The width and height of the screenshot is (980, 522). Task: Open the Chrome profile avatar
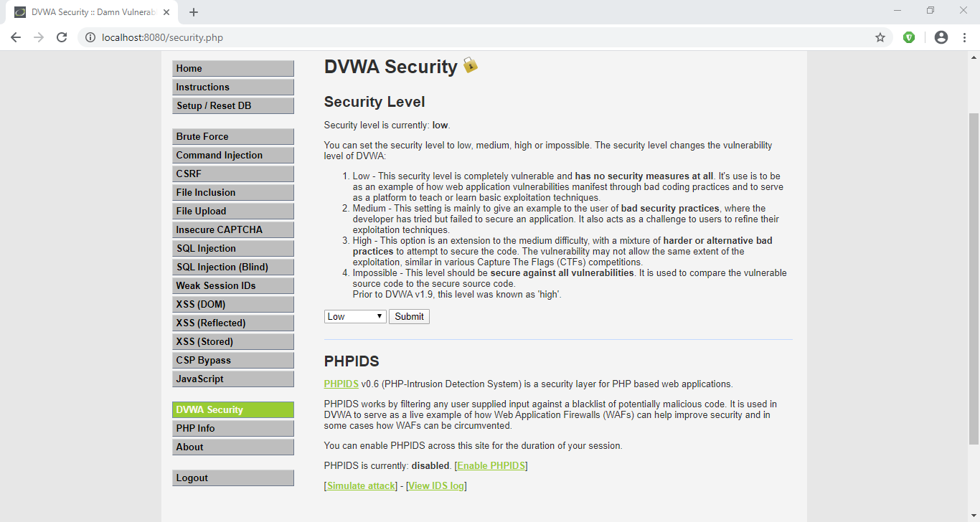click(x=941, y=37)
